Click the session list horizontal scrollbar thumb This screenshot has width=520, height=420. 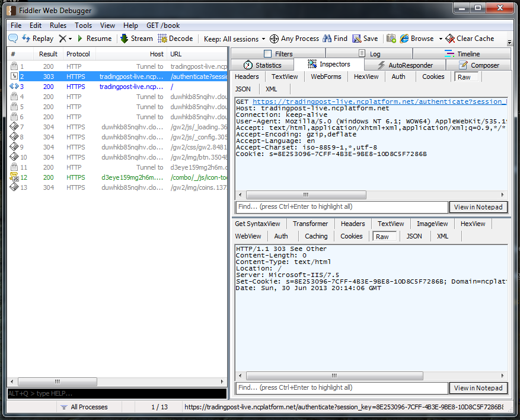pos(58,381)
